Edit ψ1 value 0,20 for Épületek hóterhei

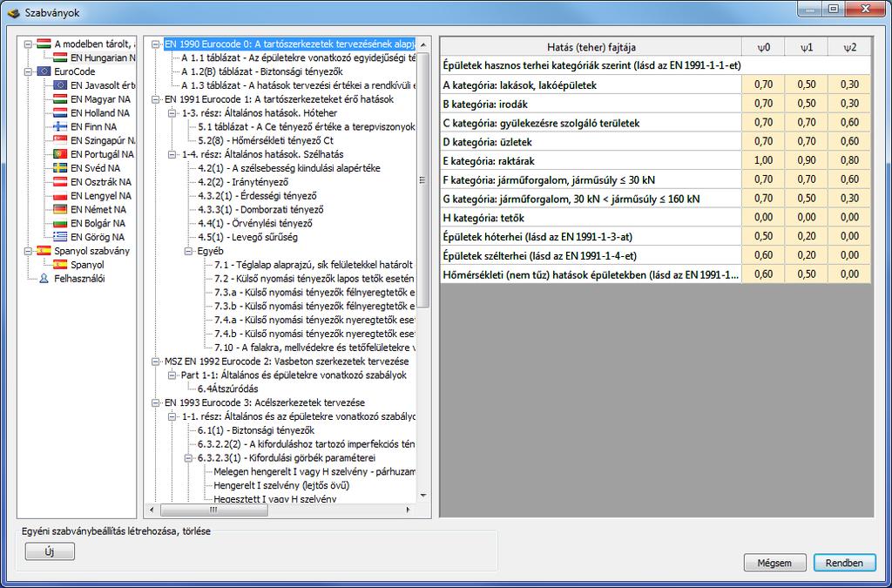pyautogui.click(x=806, y=237)
